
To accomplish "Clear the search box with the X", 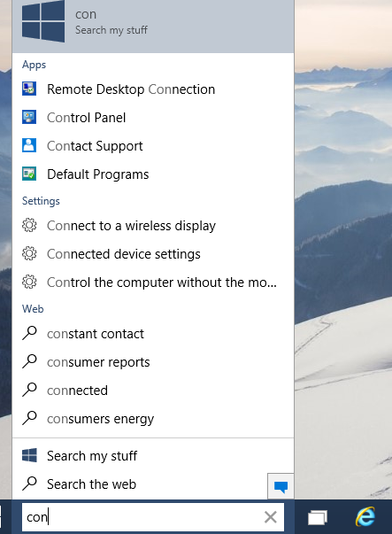I will [271, 517].
